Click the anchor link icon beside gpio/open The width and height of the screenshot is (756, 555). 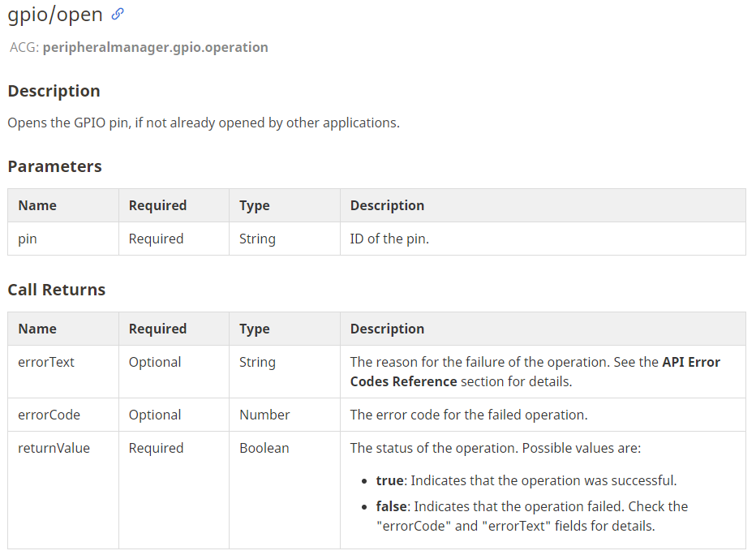(x=117, y=15)
